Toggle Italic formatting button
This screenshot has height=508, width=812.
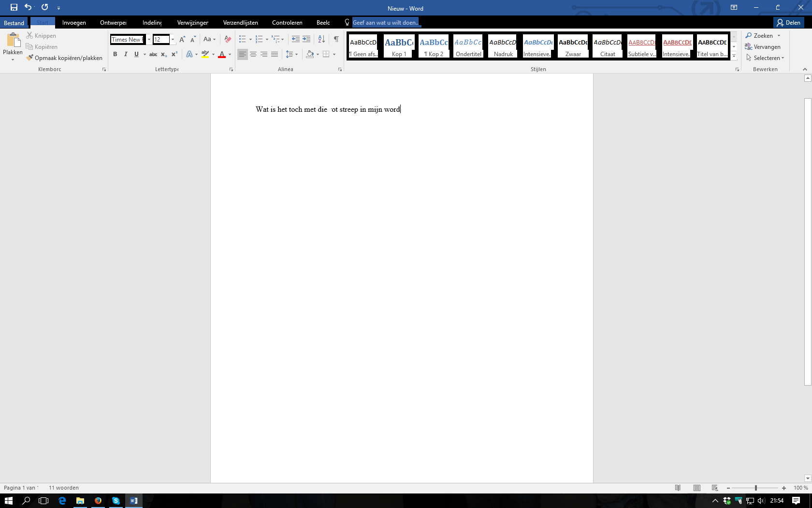point(126,54)
